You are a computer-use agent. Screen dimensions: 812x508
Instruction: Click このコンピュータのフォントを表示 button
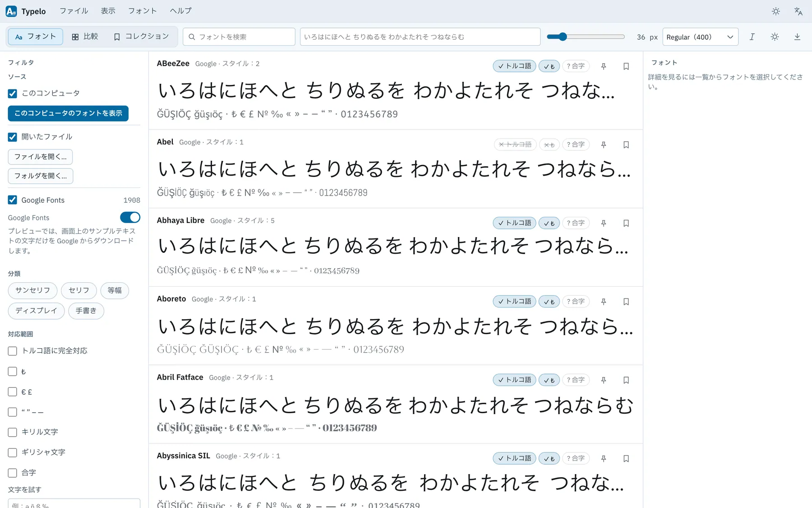click(x=68, y=113)
